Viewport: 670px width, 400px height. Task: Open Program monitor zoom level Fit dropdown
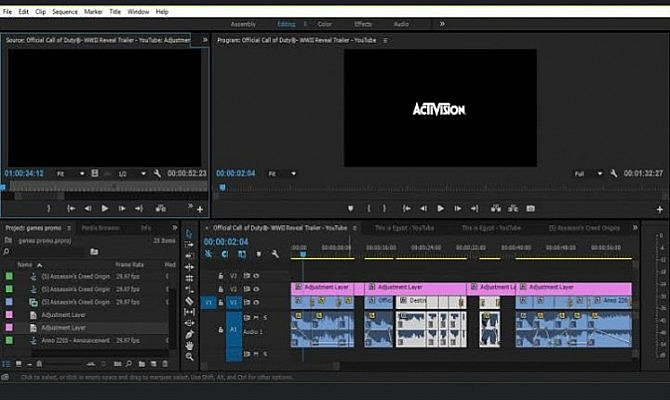click(282, 174)
